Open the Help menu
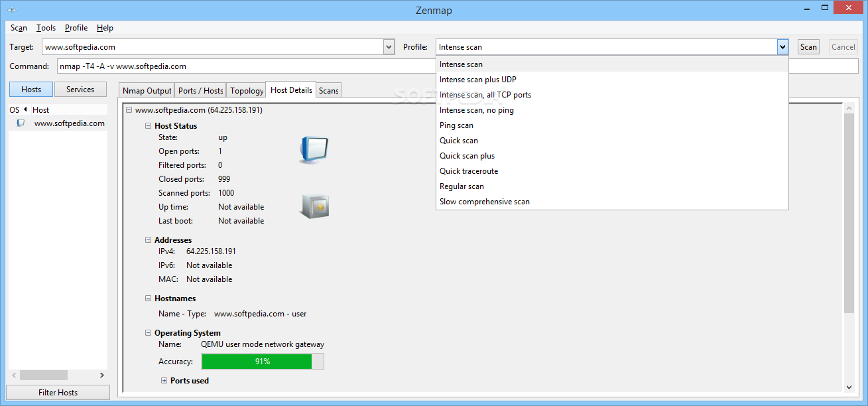The width and height of the screenshot is (868, 406). tap(105, 28)
